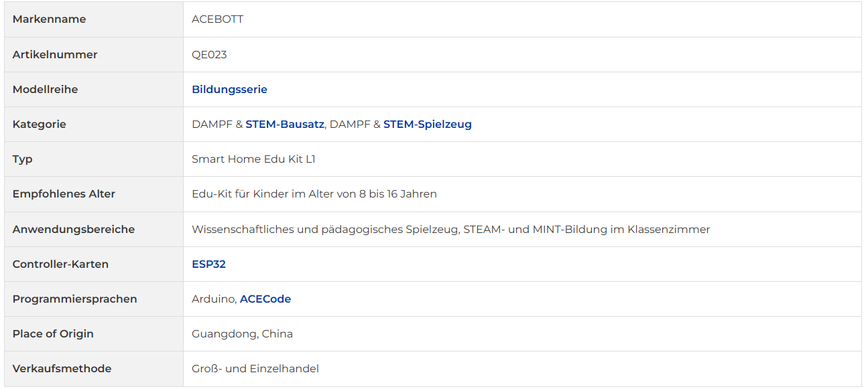Select the Artikelnummer label cell
Image resolution: width=868 pixels, height=389 pixels.
(x=94, y=54)
